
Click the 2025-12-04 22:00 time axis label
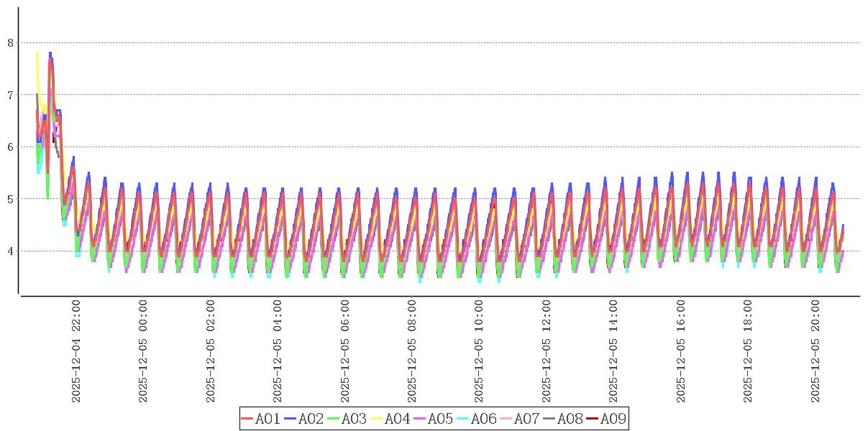(76, 351)
